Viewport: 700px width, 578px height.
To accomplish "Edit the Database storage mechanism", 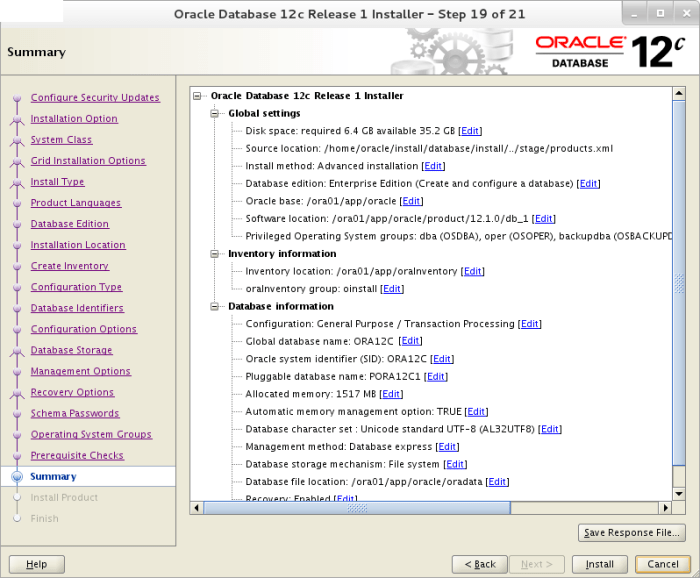I will point(455,464).
